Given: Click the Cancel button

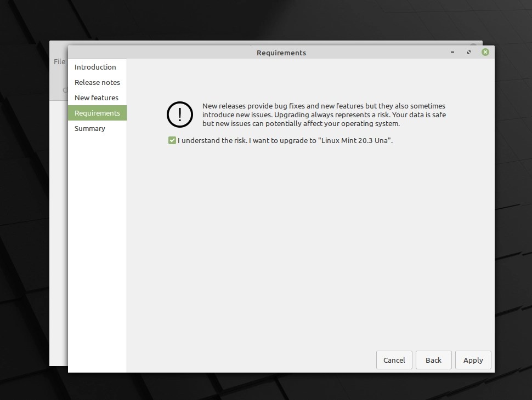Looking at the screenshot, I should coord(394,360).
